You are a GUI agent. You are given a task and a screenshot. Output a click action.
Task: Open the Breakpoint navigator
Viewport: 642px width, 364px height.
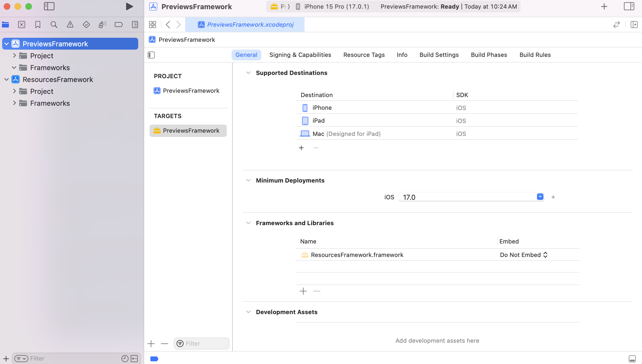(119, 25)
